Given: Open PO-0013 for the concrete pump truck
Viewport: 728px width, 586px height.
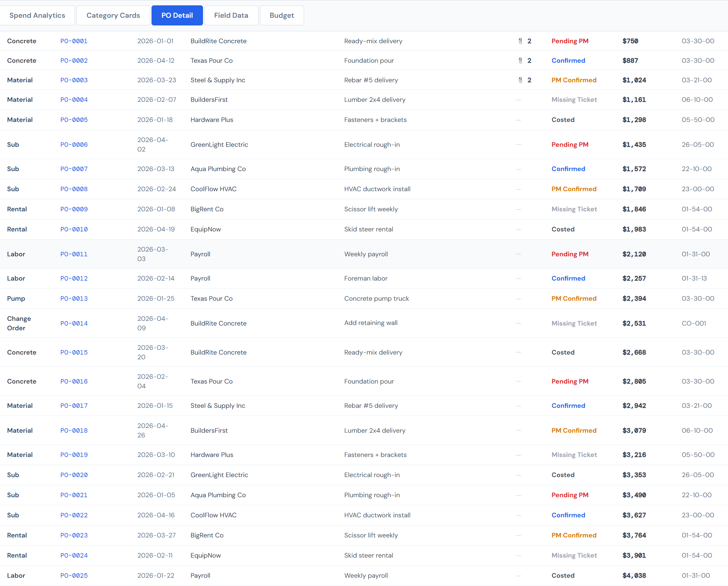Looking at the screenshot, I should [x=74, y=298].
